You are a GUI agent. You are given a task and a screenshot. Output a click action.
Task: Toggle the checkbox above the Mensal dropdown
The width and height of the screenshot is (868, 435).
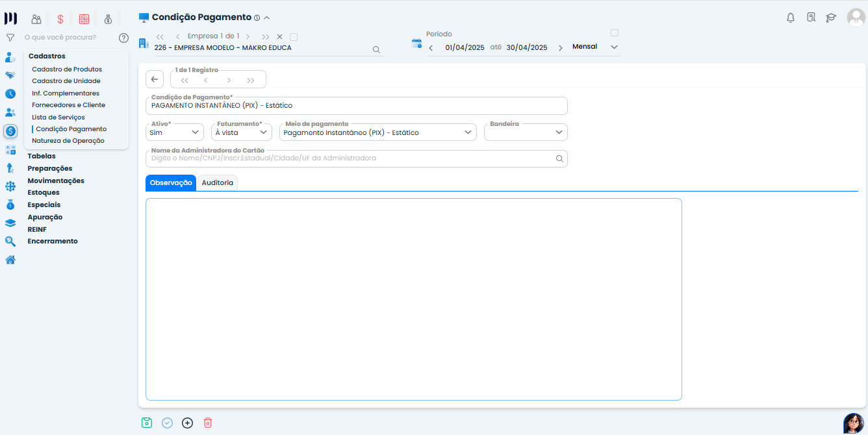[x=615, y=33]
